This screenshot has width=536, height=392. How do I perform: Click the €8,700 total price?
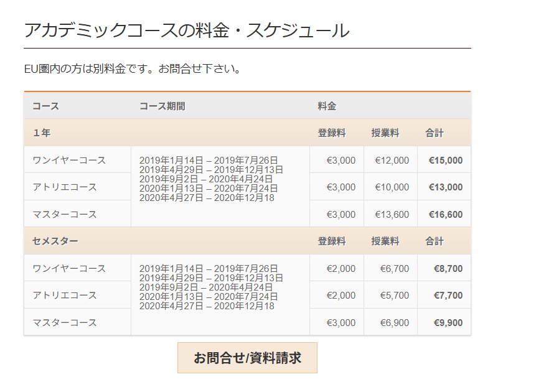pos(448,268)
